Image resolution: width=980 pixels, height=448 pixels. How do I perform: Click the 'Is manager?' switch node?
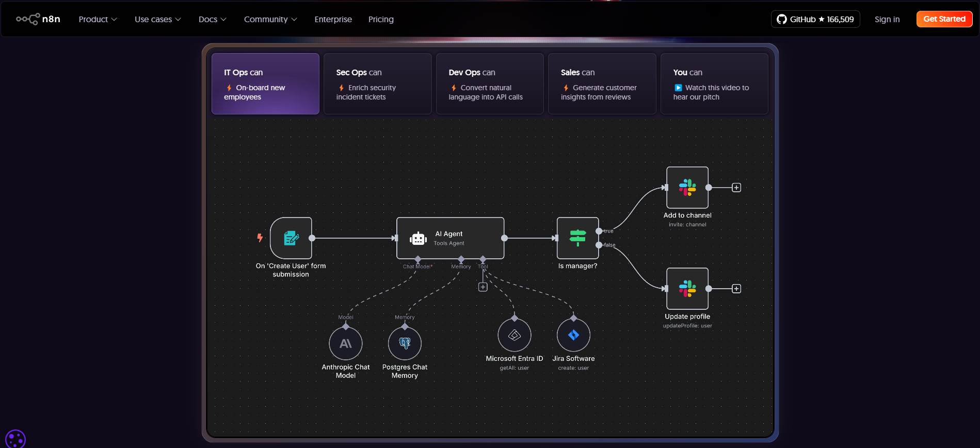(577, 238)
